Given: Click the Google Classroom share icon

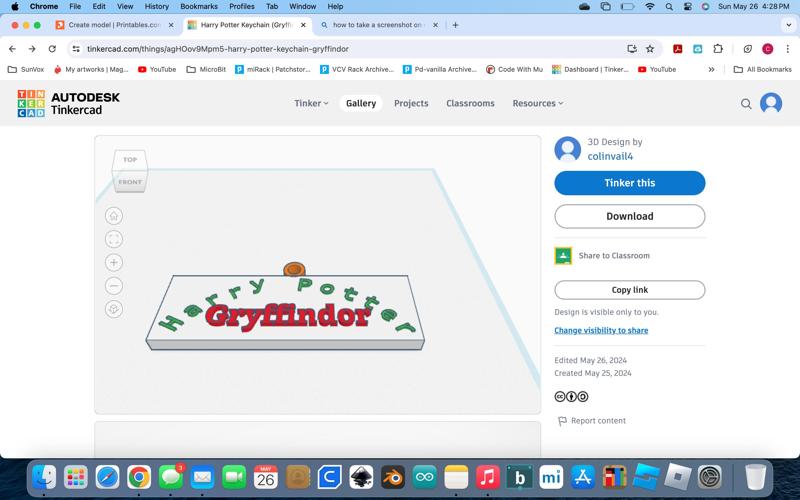Looking at the screenshot, I should click(563, 256).
